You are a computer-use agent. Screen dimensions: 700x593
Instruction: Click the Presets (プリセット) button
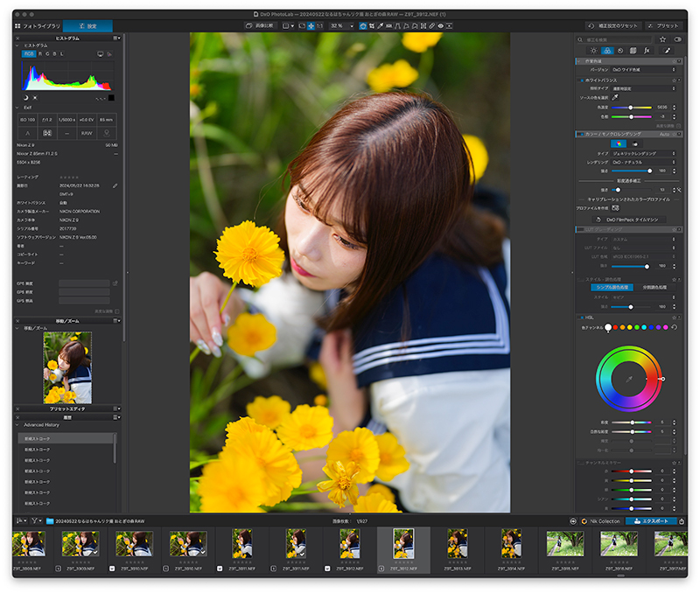coord(663,26)
